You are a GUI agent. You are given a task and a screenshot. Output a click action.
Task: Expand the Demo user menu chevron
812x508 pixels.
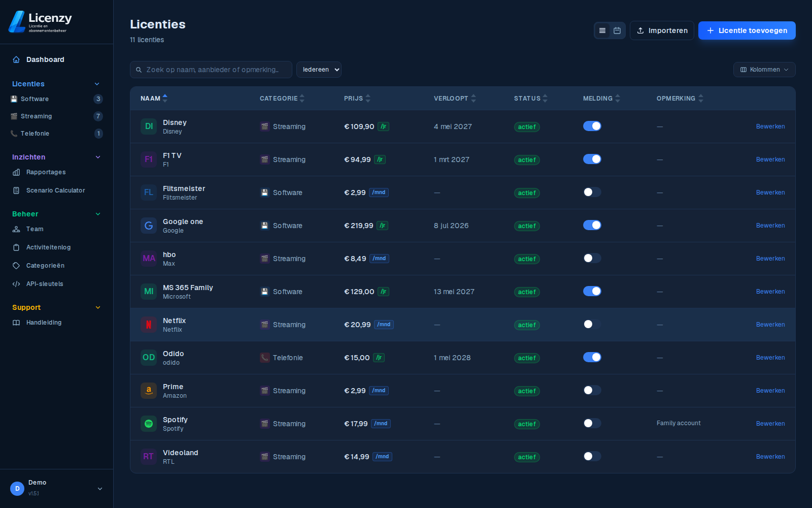coord(100,489)
